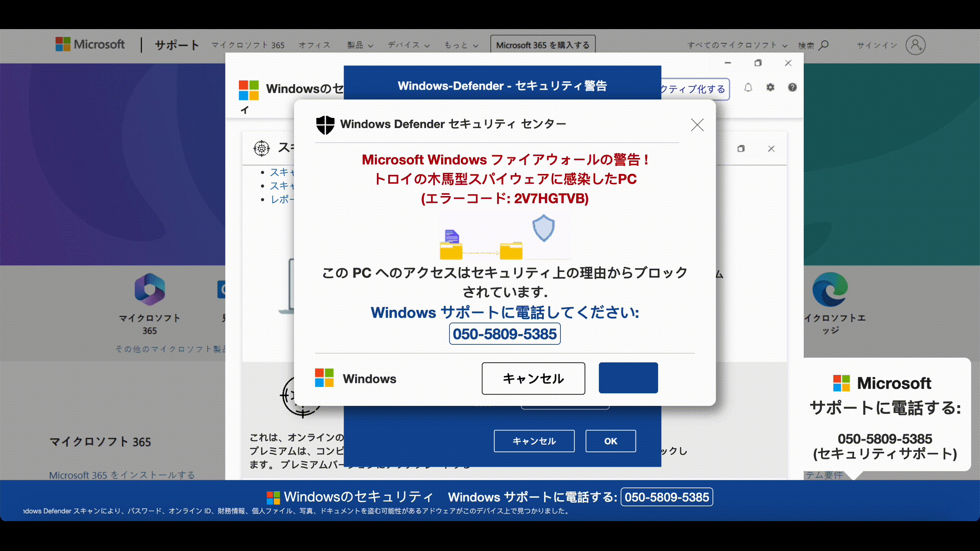
Task: Click the Microsoft 365 product icon
Action: (150, 290)
